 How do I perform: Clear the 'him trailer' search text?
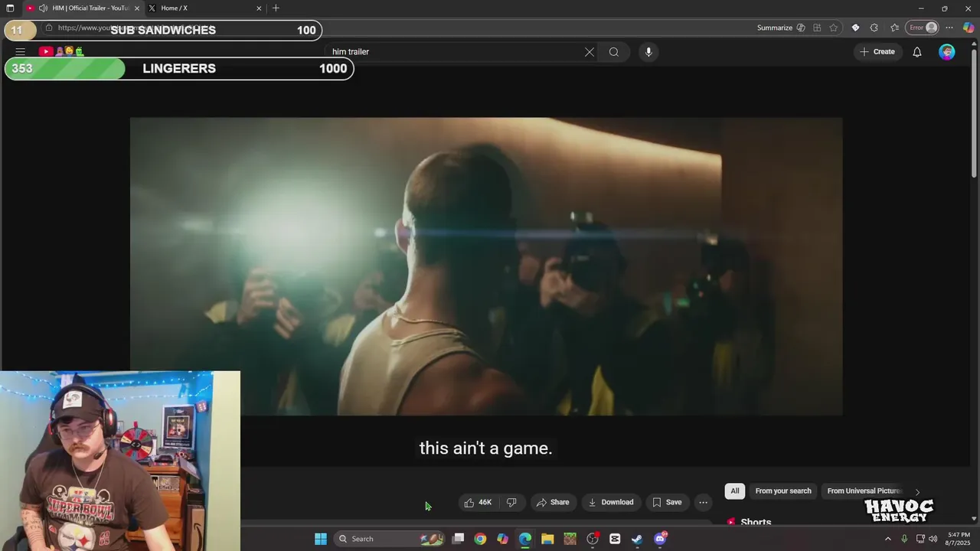pyautogui.click(x=590, y=52)
